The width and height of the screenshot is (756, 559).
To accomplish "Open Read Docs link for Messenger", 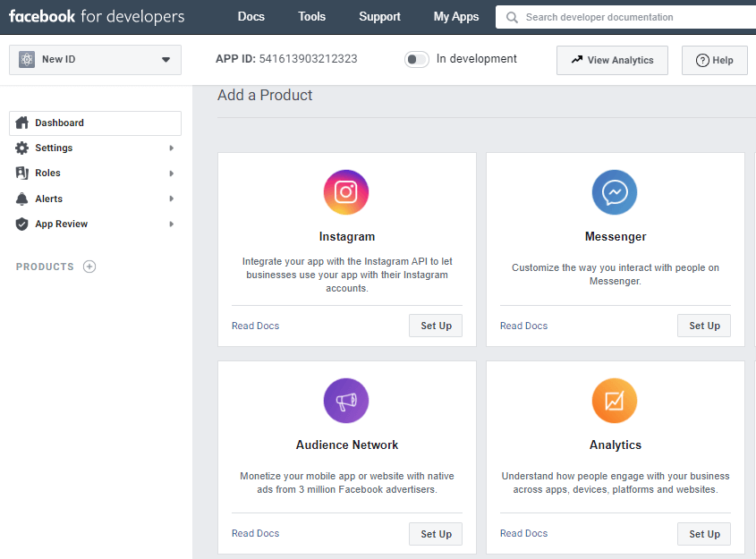I will click(x=523, y=326).
